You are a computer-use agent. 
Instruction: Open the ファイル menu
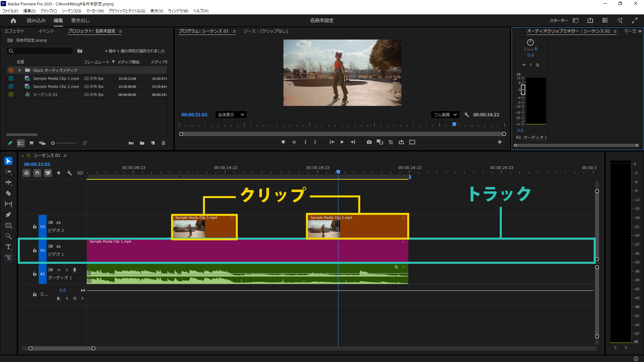tap(10, 11)
